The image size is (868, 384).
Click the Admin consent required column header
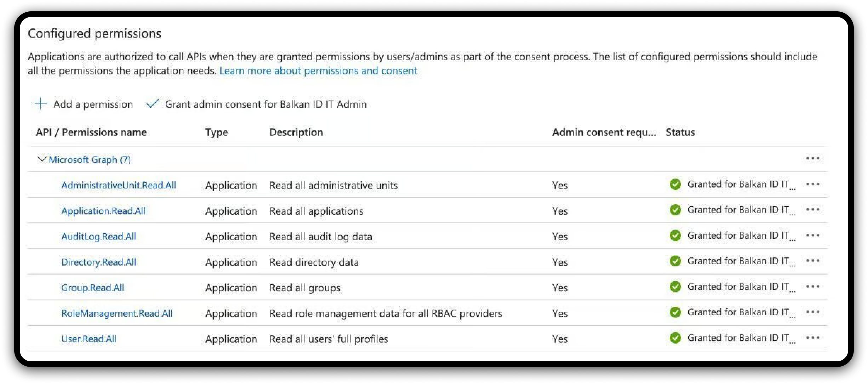604,132
